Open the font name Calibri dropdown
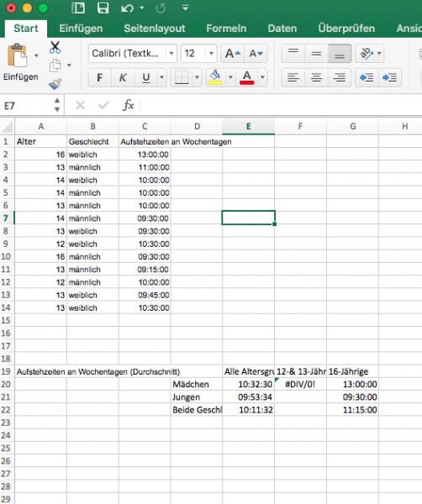The image size is (422, 504). point(171,54)
